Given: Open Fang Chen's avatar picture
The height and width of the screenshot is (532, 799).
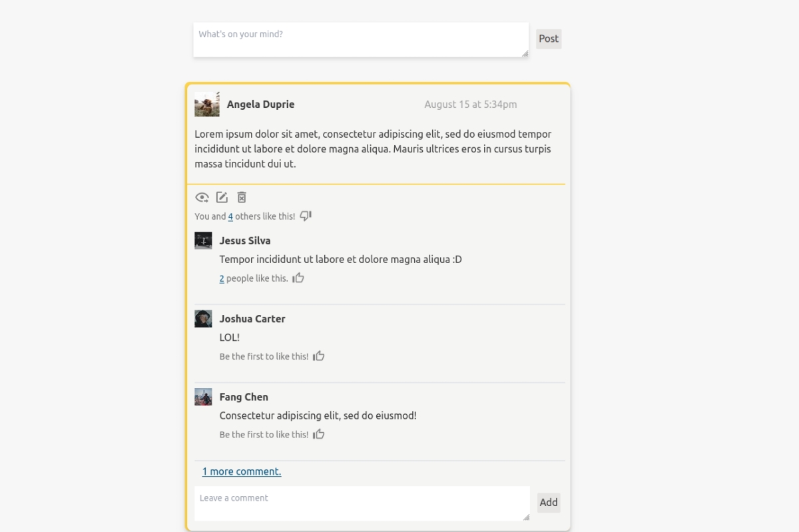Looking at the screenshot, I should click(x=203, y=397).
